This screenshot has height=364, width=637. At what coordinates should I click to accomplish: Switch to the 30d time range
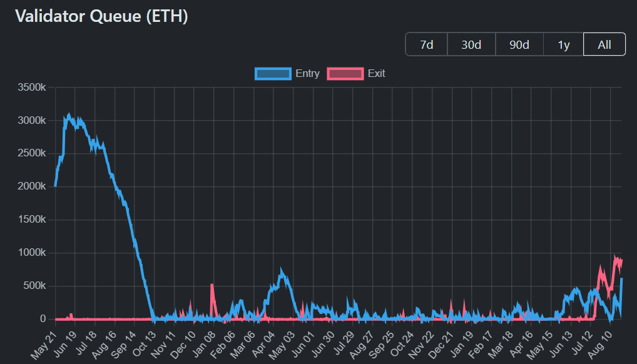coord(471,45)
